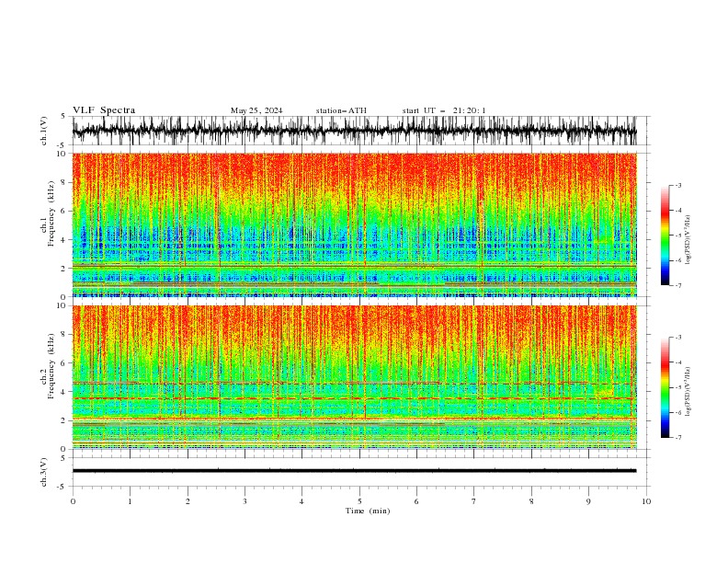
Task: Click the ch.2 spectrogram colorbar
Action: point(665,387)
